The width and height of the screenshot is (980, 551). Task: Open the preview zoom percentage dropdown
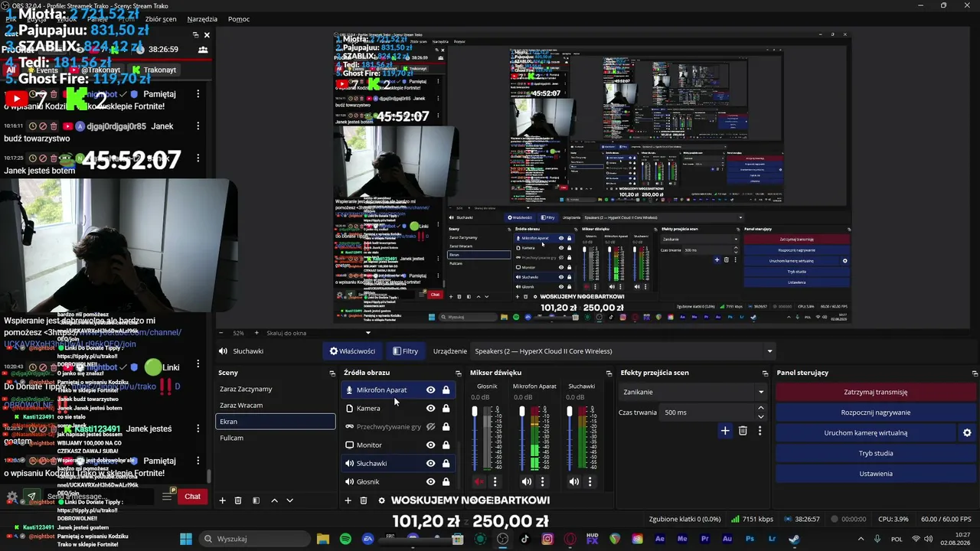click(238, 333)
